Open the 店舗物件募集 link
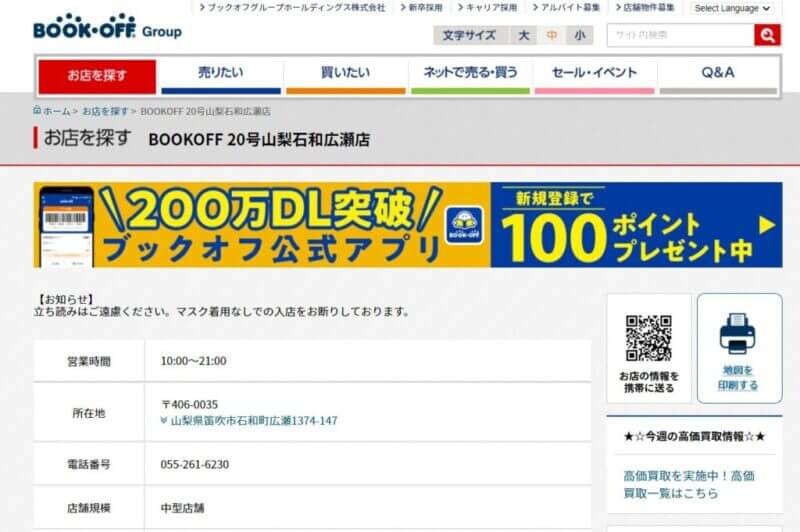 (x=645, y=8)
